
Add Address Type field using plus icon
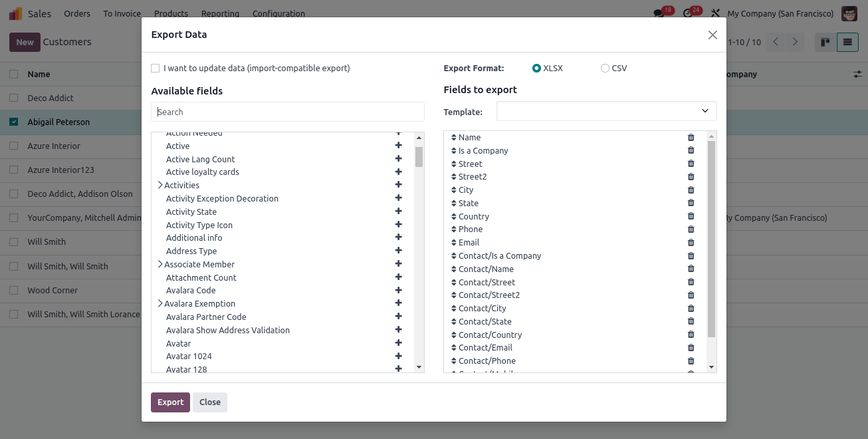(x=399, y=251)
